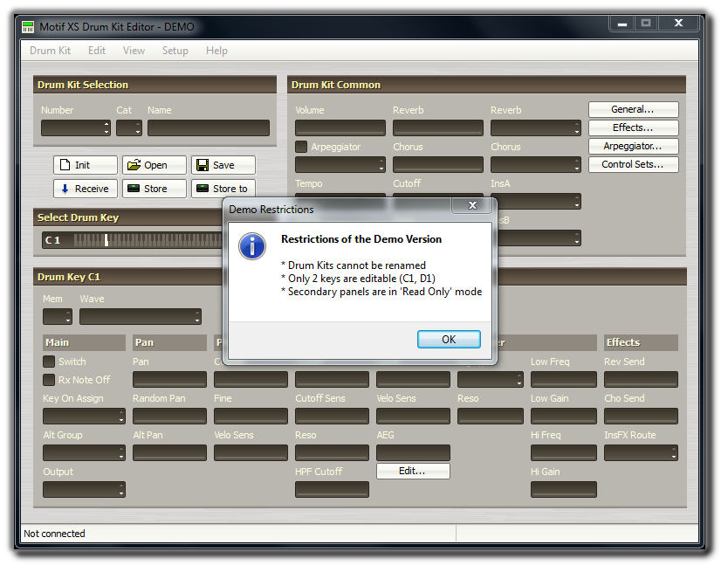The image size is (728, 572).
Task: Open the Cat dropdown
Action: (129, 127)
